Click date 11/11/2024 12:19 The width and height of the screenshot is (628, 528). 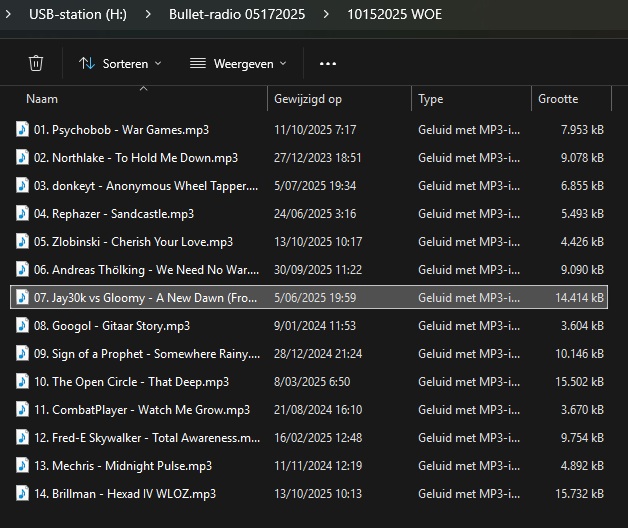tap(318, 466)
